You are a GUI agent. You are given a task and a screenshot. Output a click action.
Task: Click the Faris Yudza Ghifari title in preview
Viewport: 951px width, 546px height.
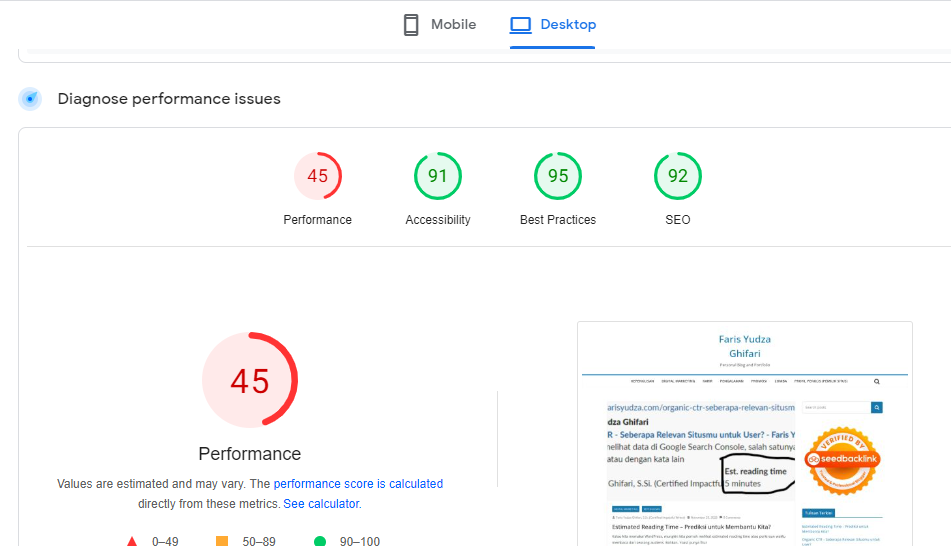[x=745, y=346]
